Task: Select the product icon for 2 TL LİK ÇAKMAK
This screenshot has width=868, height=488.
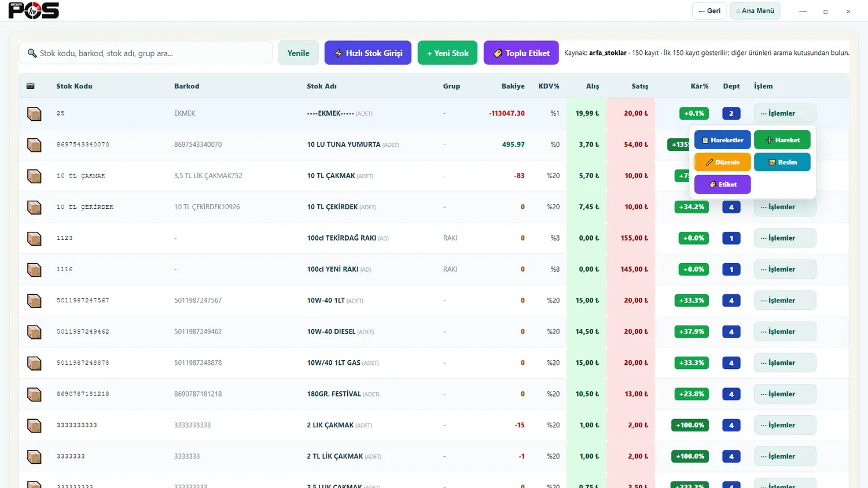Action: click(34, 457)
